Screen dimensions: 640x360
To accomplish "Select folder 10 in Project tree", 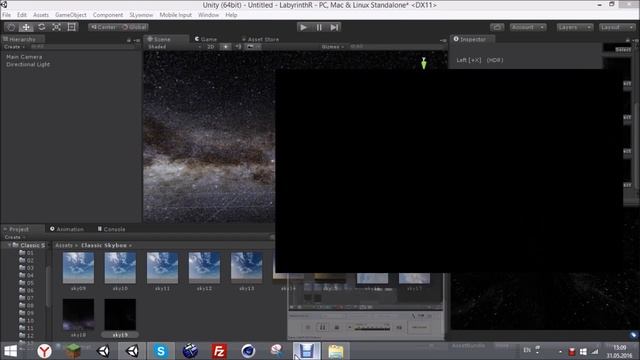I will pyautogui.click(x=27, y=320).
